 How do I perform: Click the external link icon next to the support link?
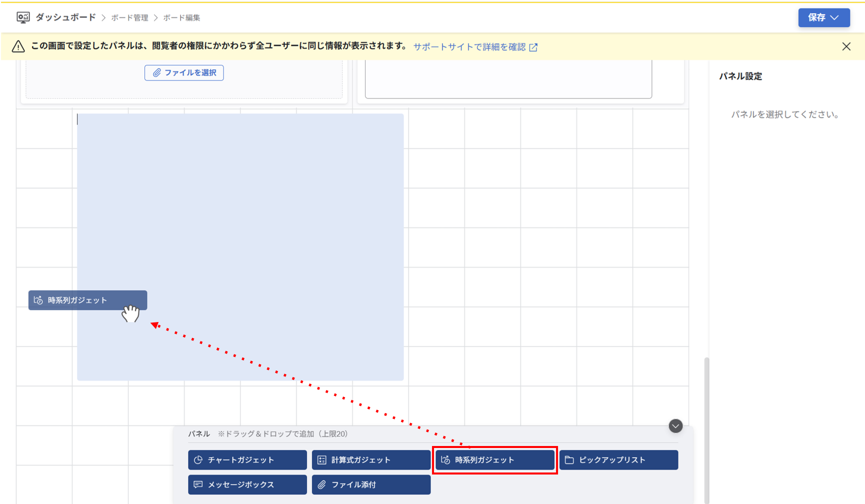click(x=534, y=46)
